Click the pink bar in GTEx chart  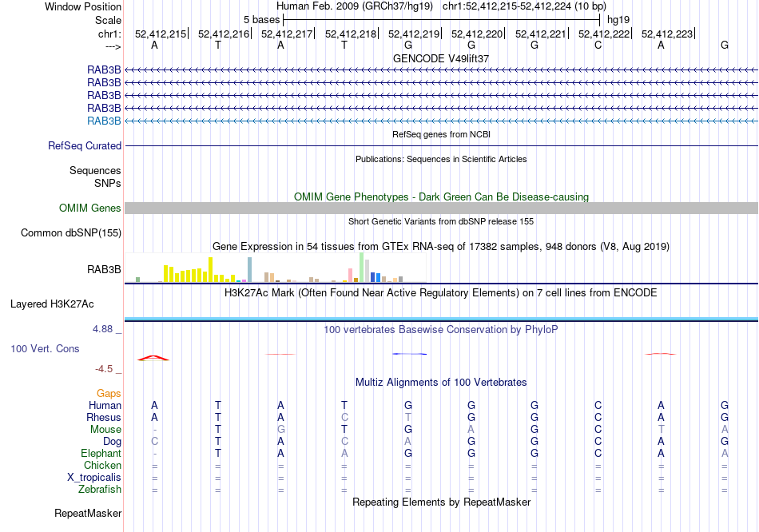(351, 275)
